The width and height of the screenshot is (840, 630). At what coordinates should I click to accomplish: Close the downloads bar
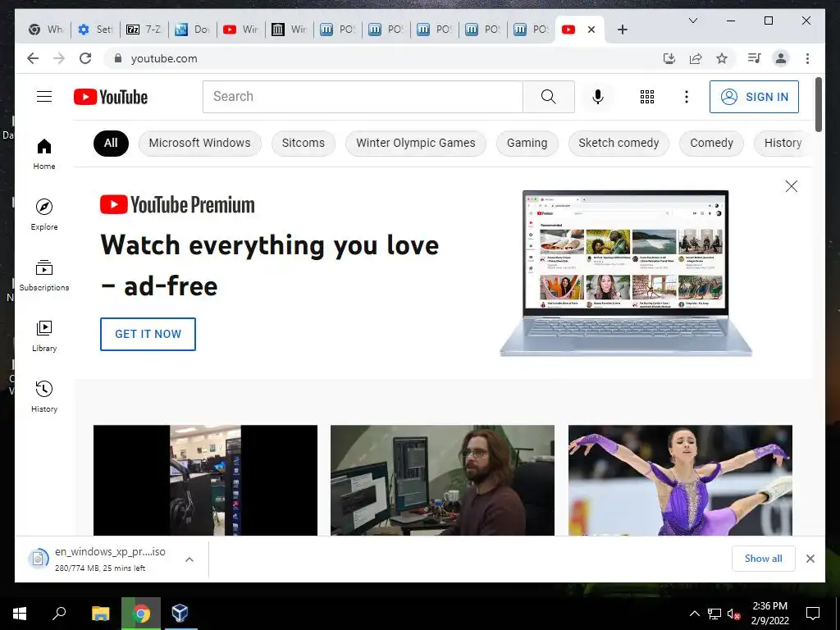(810, 559)
